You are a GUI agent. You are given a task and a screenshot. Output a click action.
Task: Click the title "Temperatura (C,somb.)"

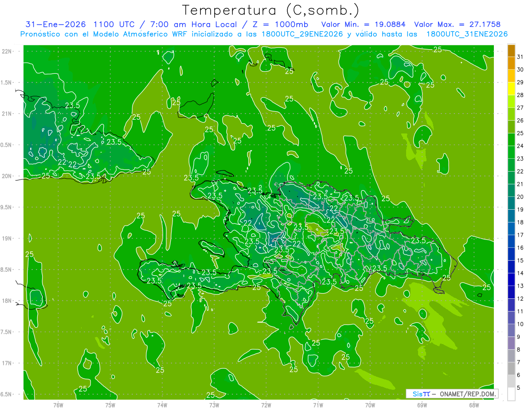click(271, 10)
